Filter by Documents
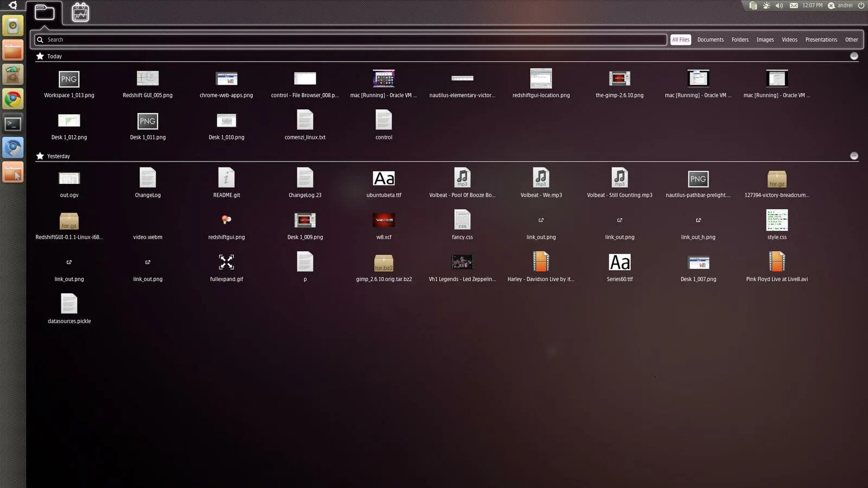 pos(710,40)
